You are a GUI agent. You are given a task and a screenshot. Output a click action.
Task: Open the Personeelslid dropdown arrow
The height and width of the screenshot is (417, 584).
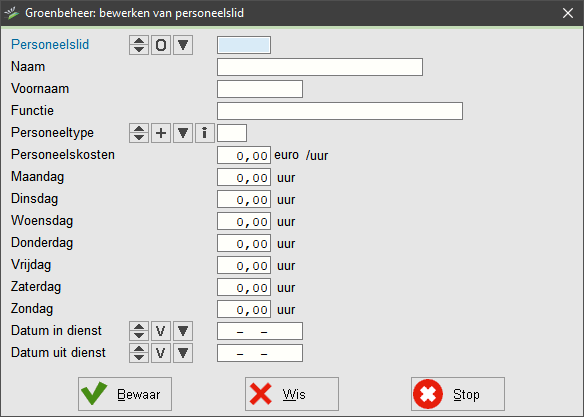183,45
